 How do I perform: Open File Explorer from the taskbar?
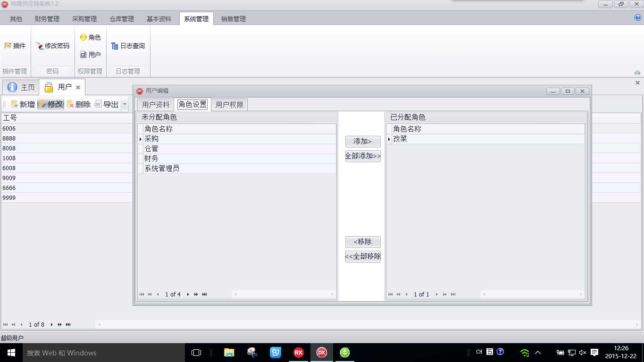229,353
